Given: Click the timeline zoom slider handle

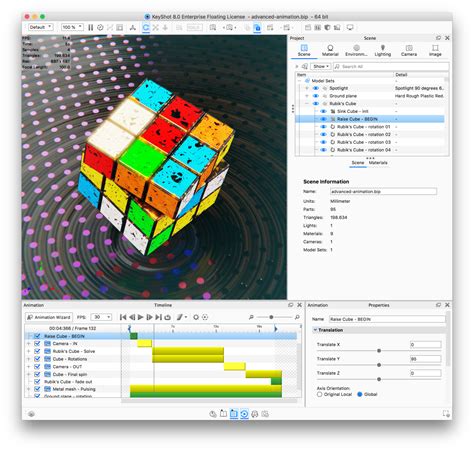Looking at the screenshot, I should 271,317.
